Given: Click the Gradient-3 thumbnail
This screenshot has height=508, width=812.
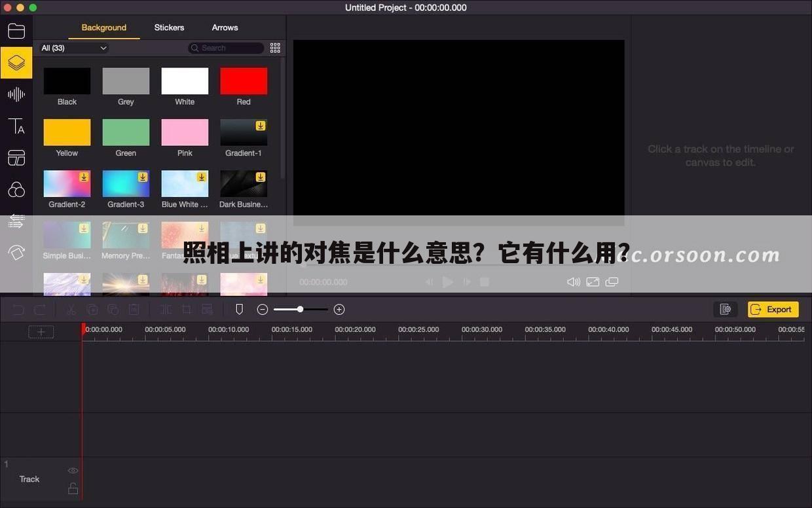Looking at the screenshot, I should tap(126, 184).
